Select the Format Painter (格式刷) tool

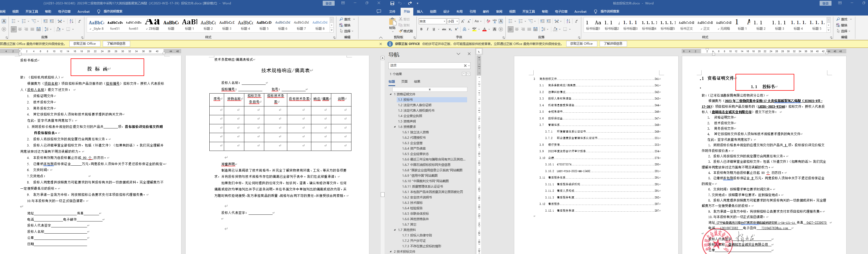(x=406, y=31)
